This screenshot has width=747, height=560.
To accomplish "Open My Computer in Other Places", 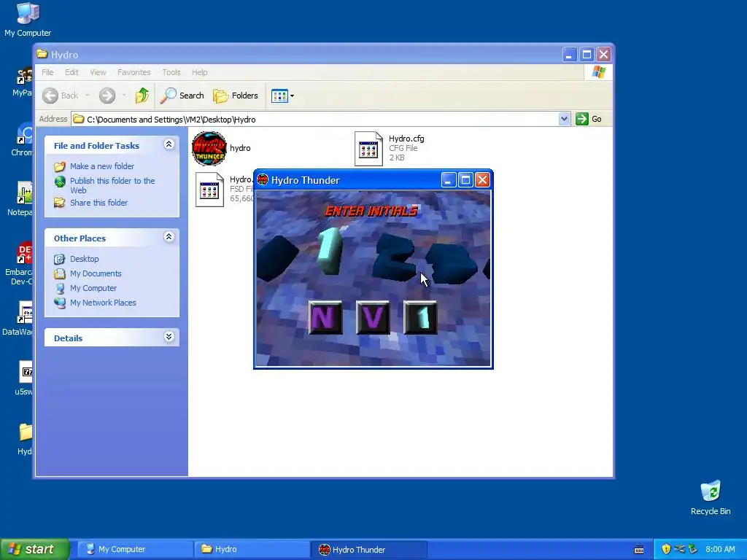I will tap(93, 289).
